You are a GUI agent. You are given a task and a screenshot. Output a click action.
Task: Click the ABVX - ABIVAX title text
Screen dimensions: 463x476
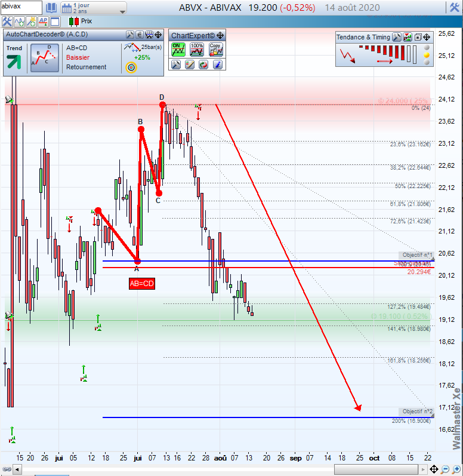(x=210, y=8)
